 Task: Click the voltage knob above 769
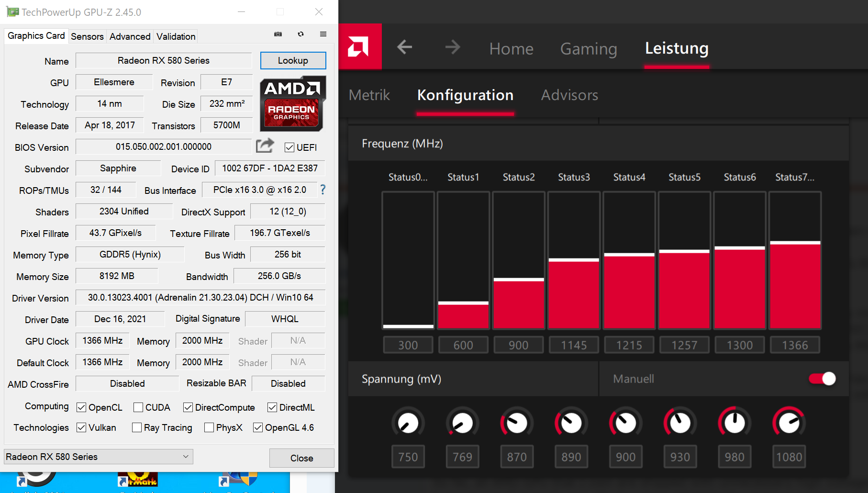coord(463,423)
